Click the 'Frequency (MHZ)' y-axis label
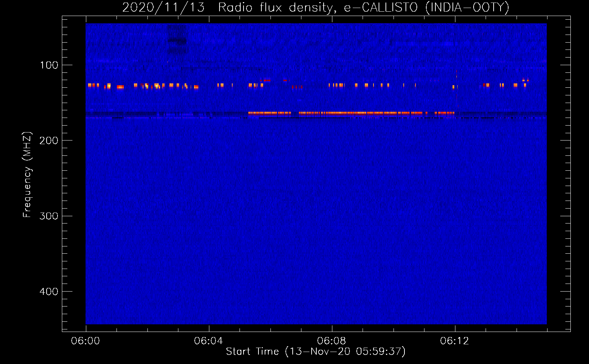The image size is (589, 364). pyautogui.click(x=27, y=175)
